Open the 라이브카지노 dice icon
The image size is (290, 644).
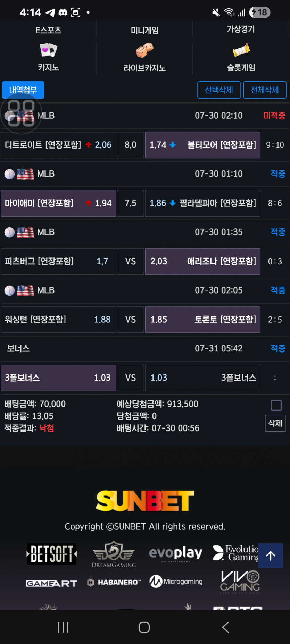coord(144,50)
